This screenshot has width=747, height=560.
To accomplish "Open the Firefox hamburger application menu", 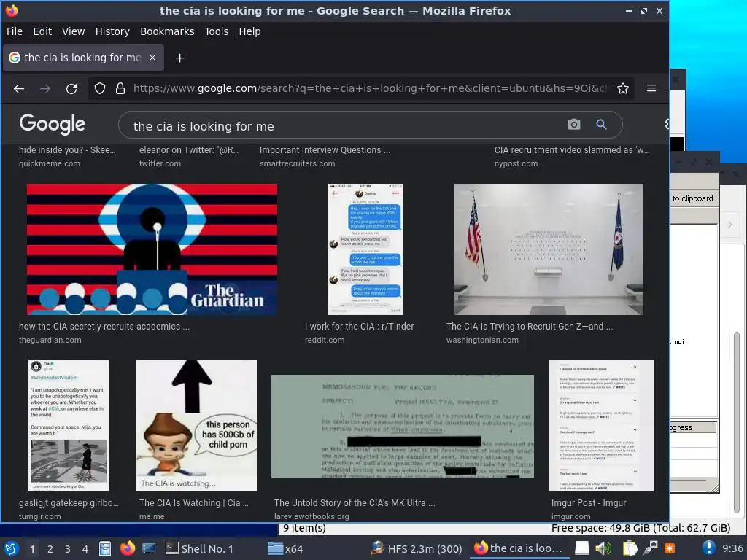I will pos(651,88).
